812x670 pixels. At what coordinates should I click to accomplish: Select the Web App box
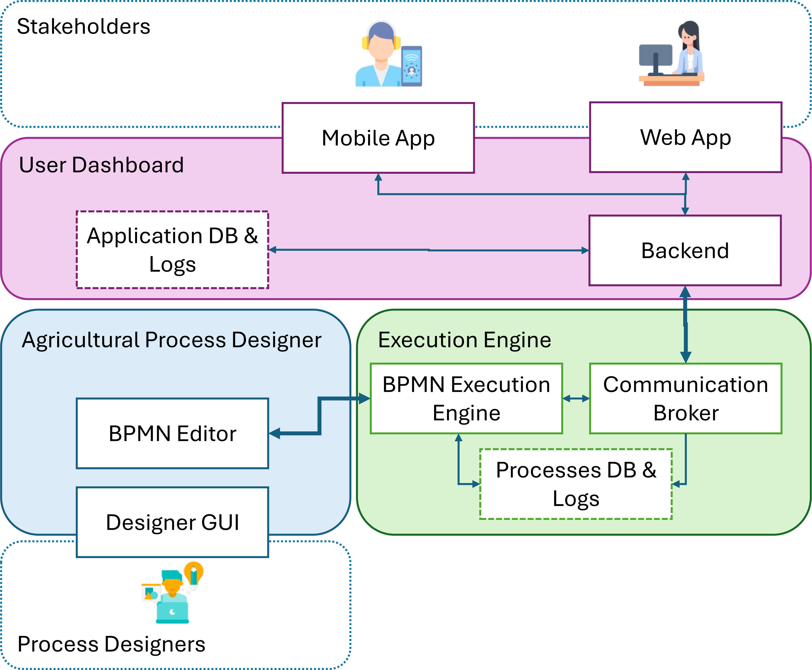685,137
